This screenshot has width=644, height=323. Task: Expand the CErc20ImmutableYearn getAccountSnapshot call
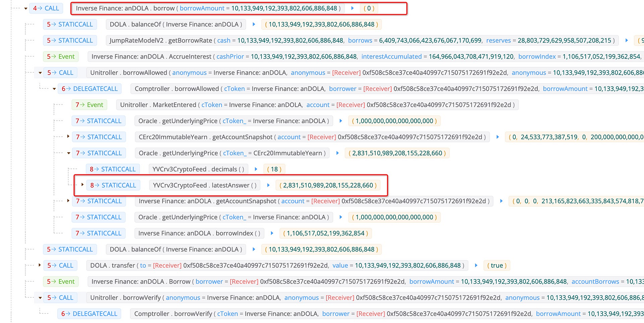tap(69, 137)
